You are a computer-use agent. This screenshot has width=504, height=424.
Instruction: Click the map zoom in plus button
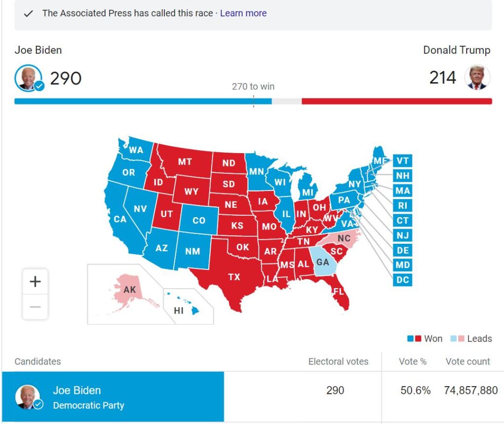coord(35,282)
